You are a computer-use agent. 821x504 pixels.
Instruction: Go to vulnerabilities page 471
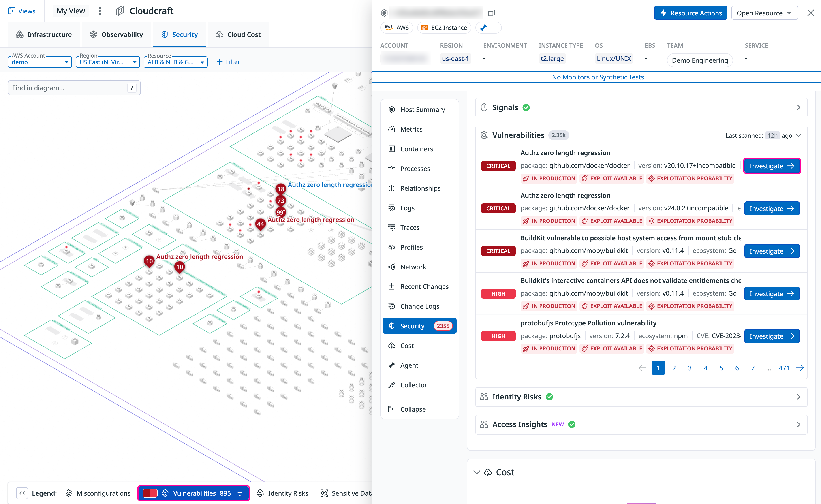(x=784, y=368)
